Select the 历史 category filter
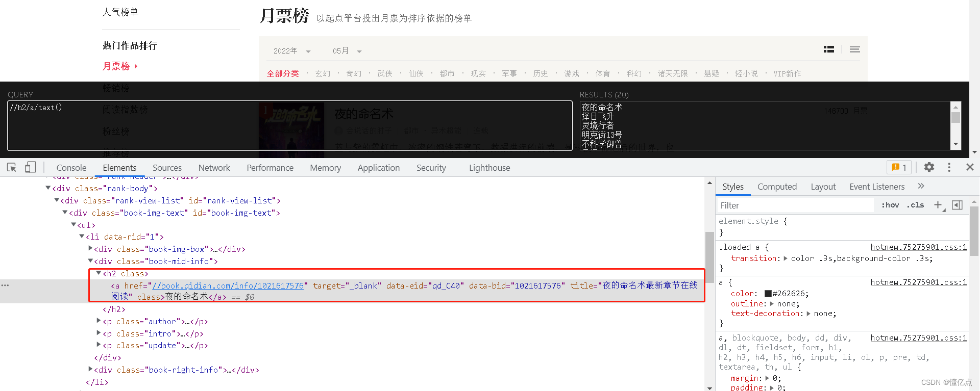This screenshot has width=980, height=391. [541, 73]
